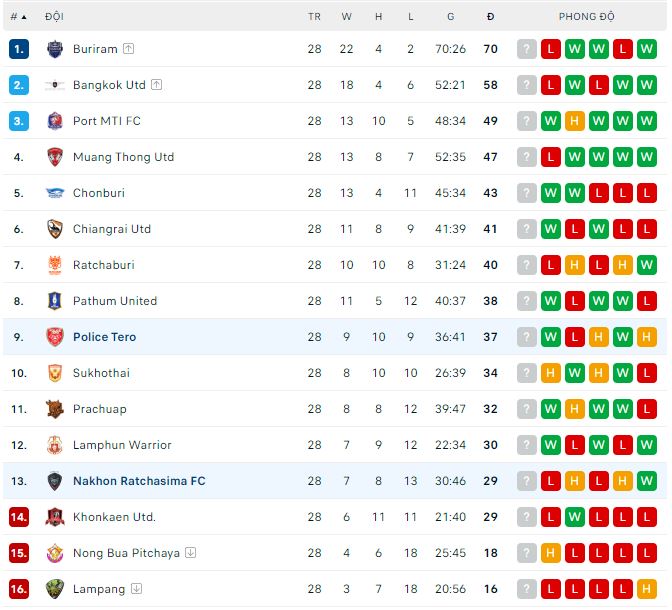Click the Lampang team crest
This screenshot has width=672, height=610.
coord(55,589)
